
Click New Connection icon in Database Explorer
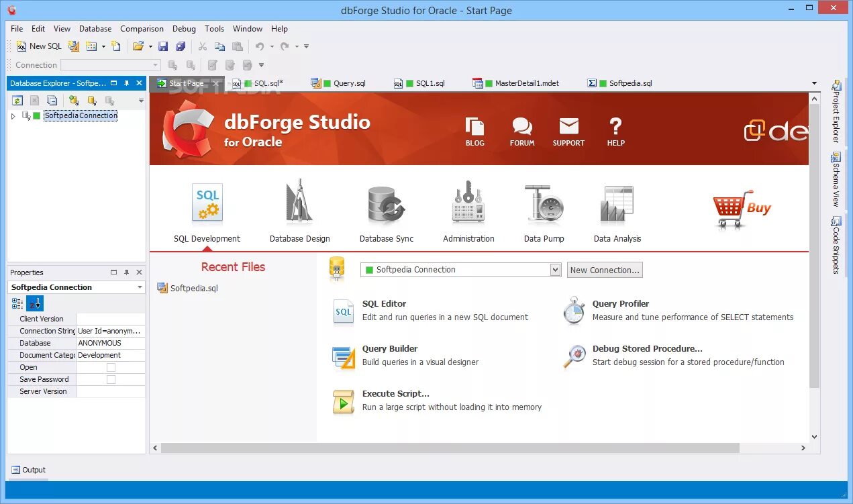pos(74,101)
